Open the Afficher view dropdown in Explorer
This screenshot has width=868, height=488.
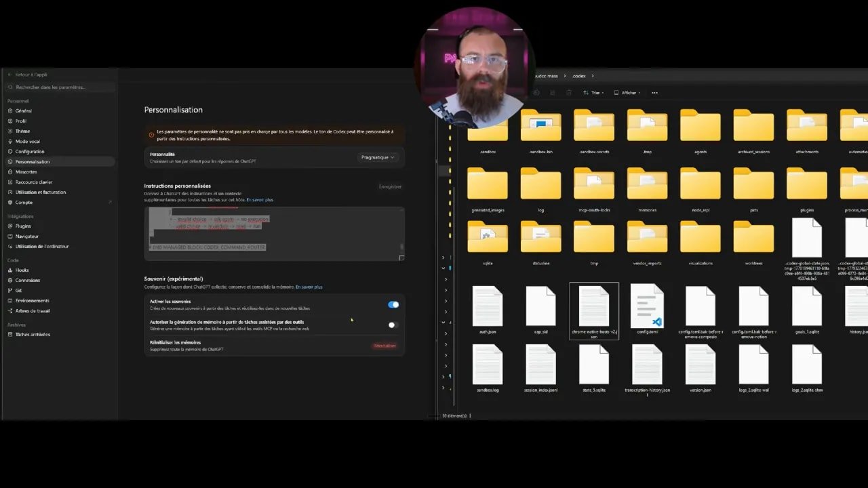(627, 93)
